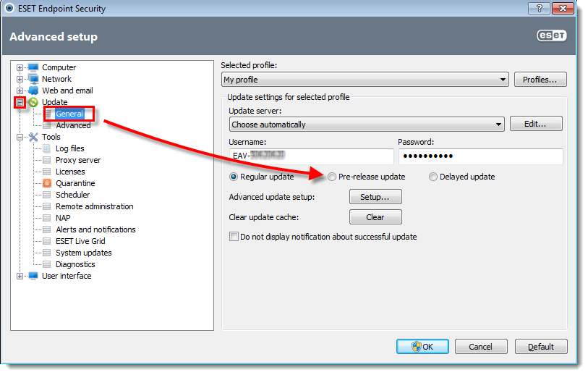Viewport: 588px width, 375px height.
Task: Expand the Computer tree node
Action: click(20, 68)
